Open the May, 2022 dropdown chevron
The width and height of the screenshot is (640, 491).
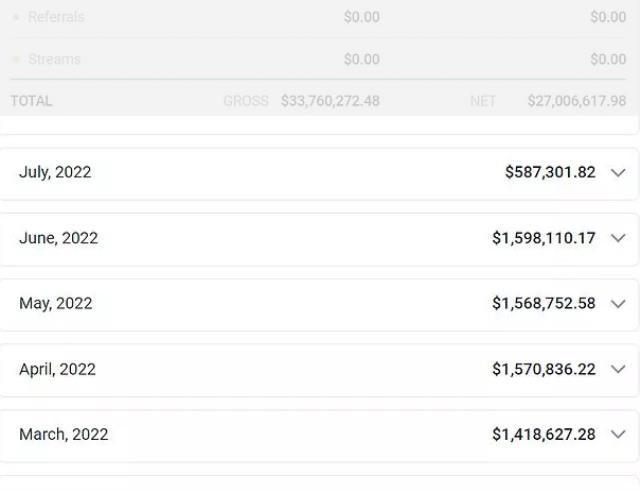[x=617, y=304]
